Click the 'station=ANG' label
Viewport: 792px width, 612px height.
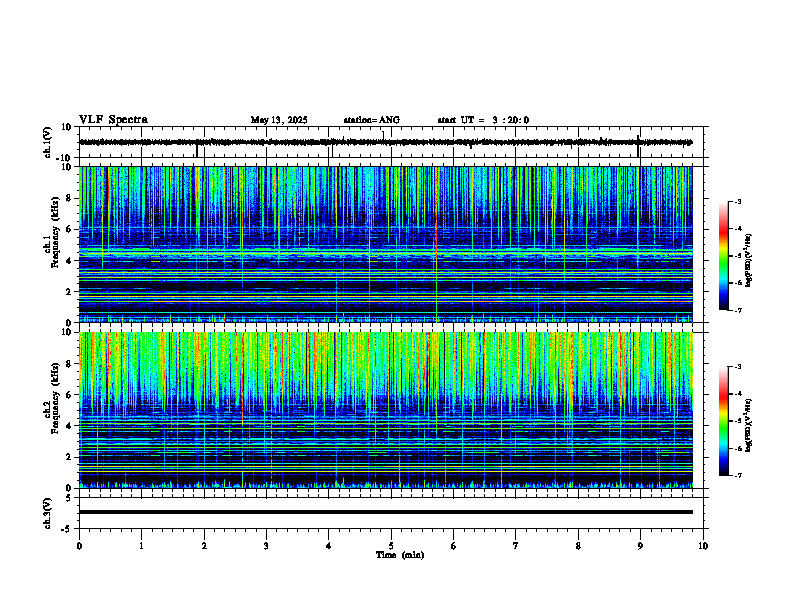(371, 120)
